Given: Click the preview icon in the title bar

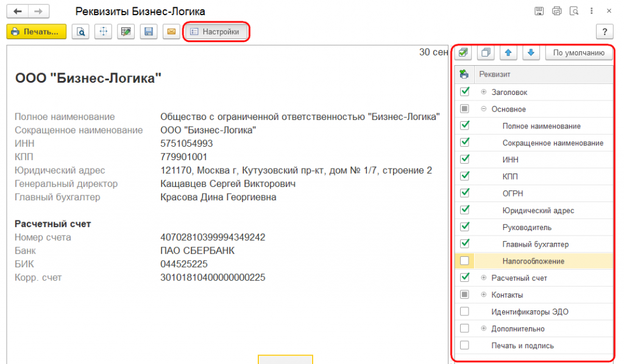Looking at the screenshot, I should click(x=574, y=11).
